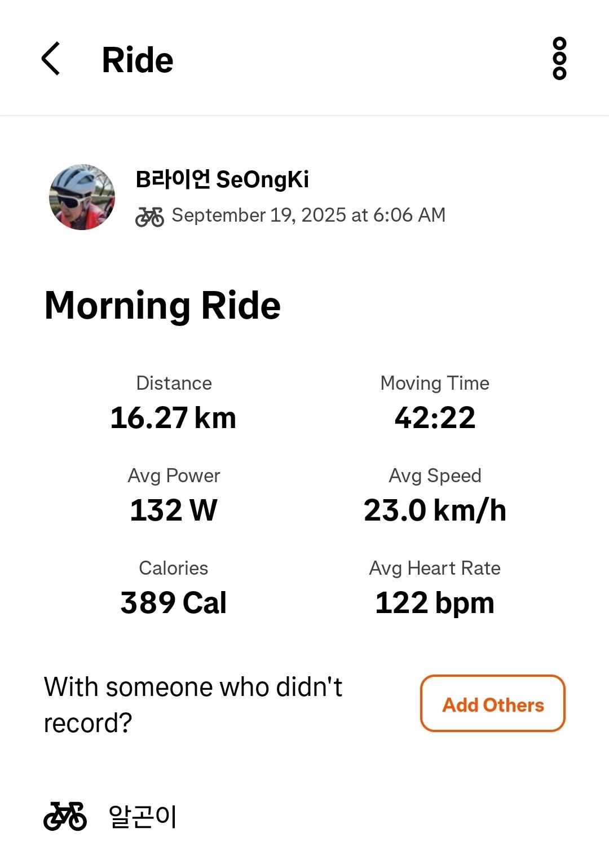Tap the 알곤이 bike gear name

click(x=143, y=817)
